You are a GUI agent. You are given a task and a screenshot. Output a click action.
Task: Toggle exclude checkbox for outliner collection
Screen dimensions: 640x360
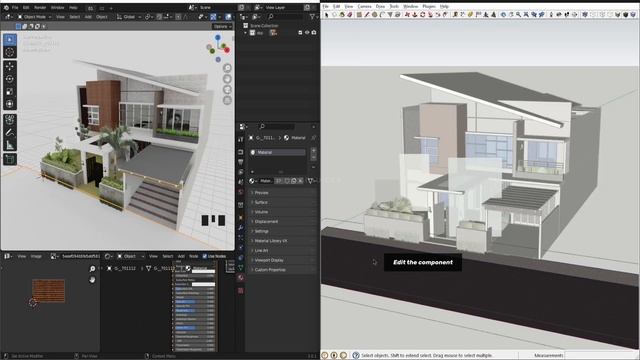[x=300, y=33]
